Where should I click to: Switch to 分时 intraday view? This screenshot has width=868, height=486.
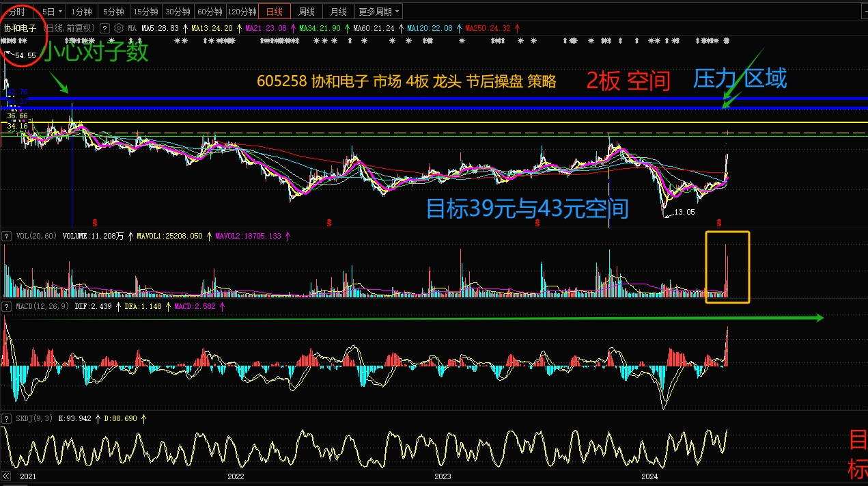pos(16,12)
